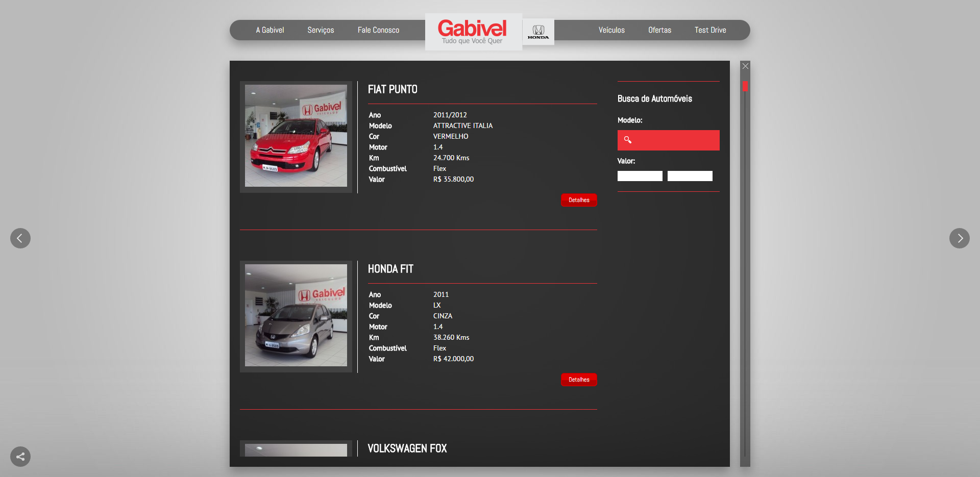Click the 38.260 Kms value

451,337
